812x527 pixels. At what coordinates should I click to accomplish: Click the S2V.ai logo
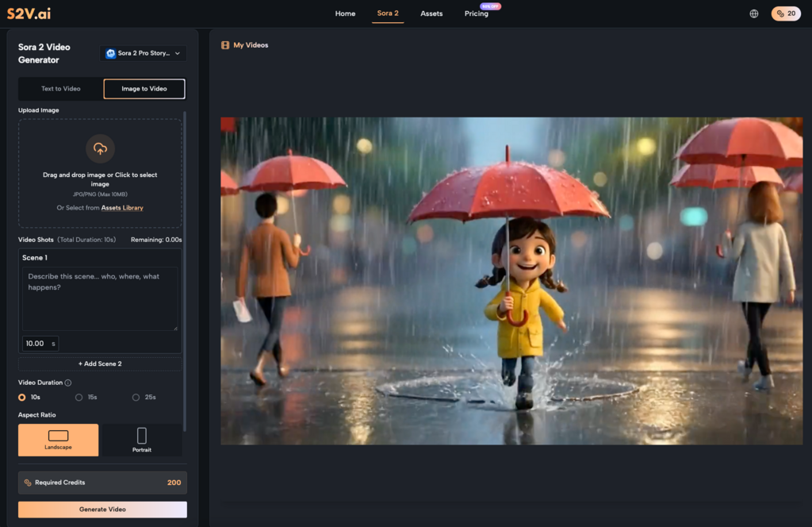point(29,13)
